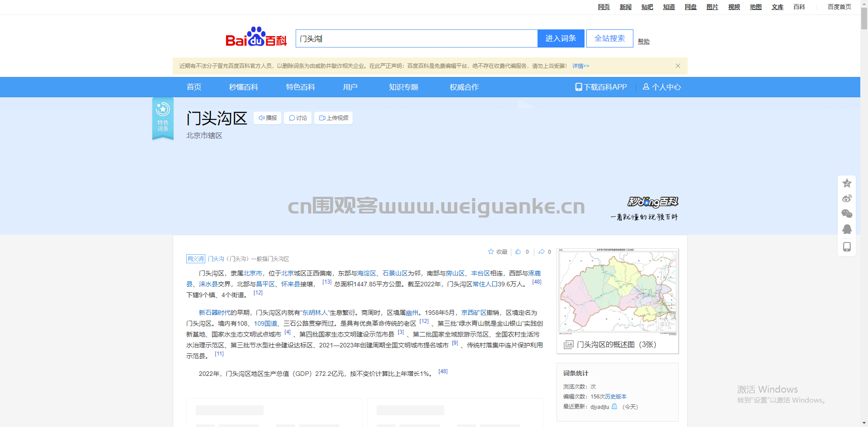
Task: Click the page scrollbar down arrow
Action: [864, 423]
